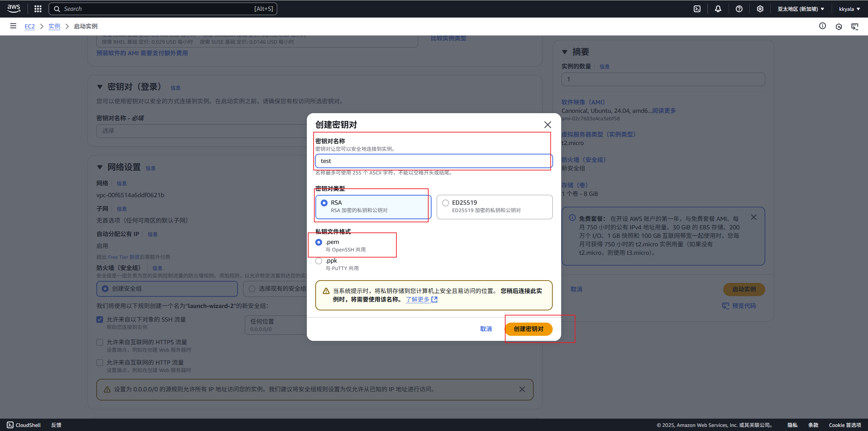Screen dimensions: 868x431
Task: Choose the .ppk private key format
Action: coord(319,261)
